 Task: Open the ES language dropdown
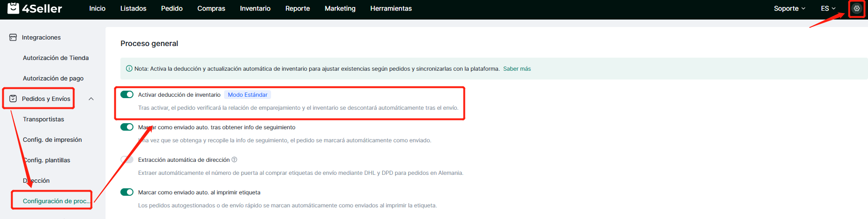point(828,8)
